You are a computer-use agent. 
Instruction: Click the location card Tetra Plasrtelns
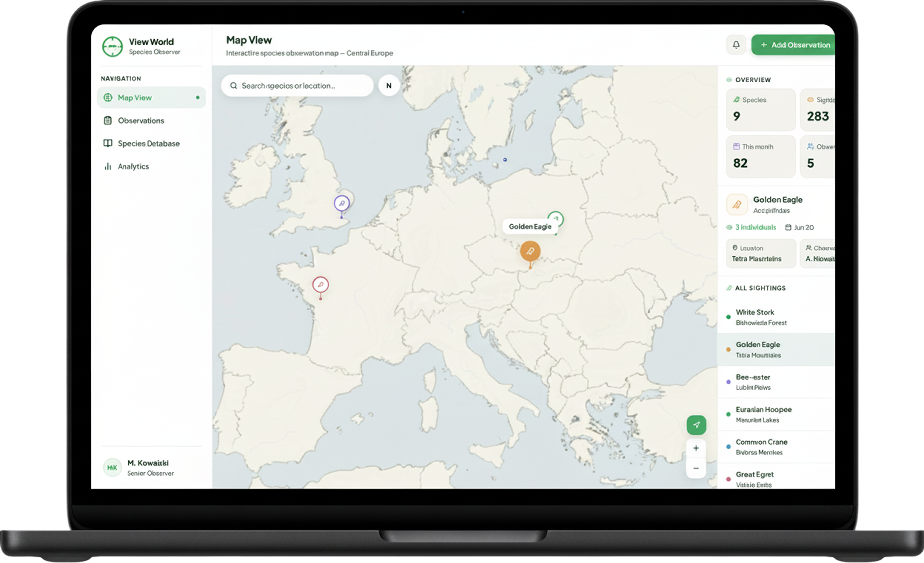click(760, 253)
